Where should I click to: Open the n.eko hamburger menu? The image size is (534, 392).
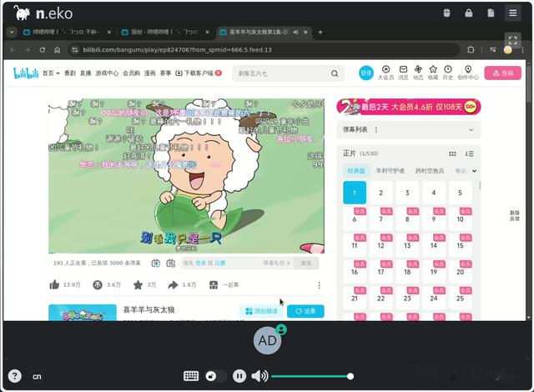click(512, 13)
